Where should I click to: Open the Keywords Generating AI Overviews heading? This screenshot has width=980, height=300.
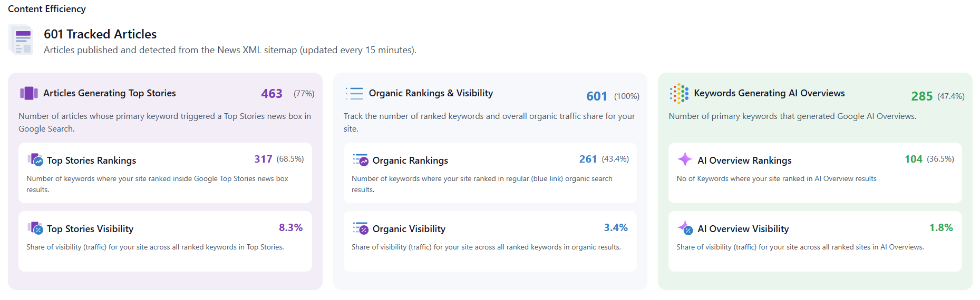point(769,93)
